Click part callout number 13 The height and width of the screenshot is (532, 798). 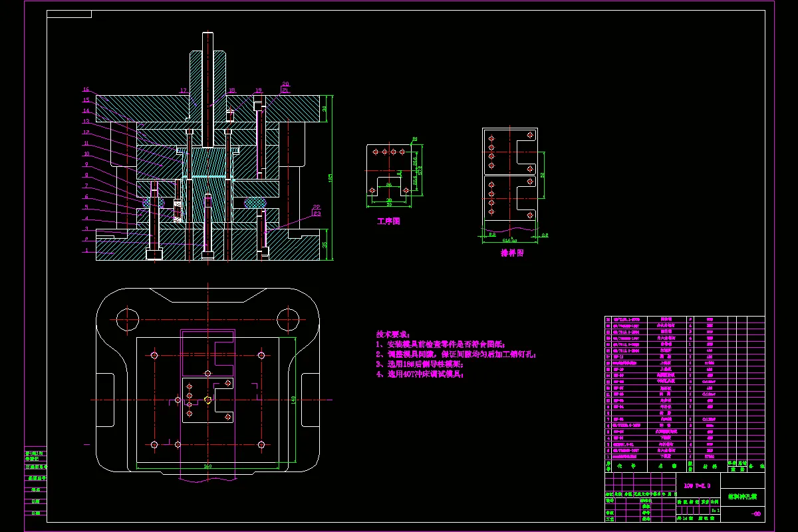coord(86,121)
